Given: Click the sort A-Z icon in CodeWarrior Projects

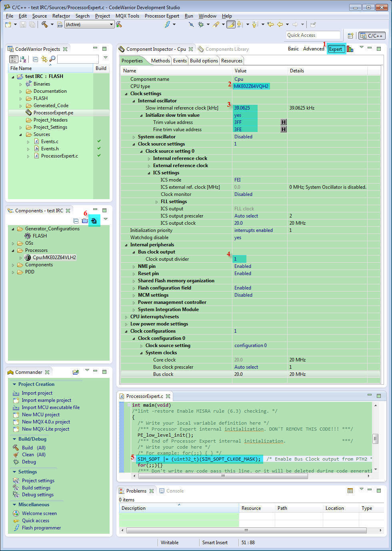Looking at the screenshot, I should coord(23,59).
